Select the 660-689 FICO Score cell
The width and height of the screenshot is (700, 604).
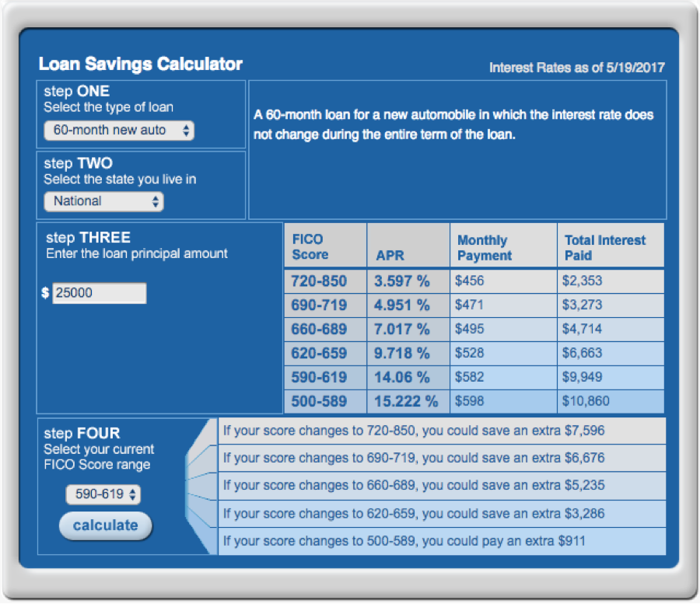click(x=325, y=330)
